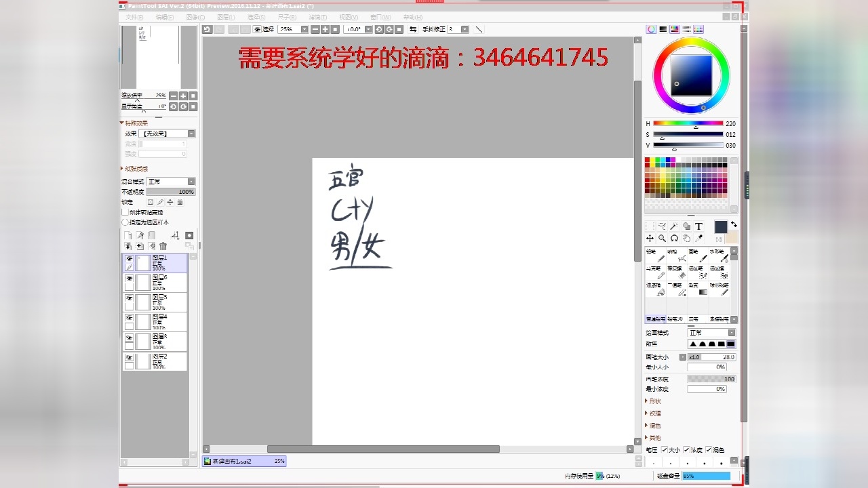Choose the watercolor brush preset in top row
Screen dimensions: 868x488
pos(721,255)
